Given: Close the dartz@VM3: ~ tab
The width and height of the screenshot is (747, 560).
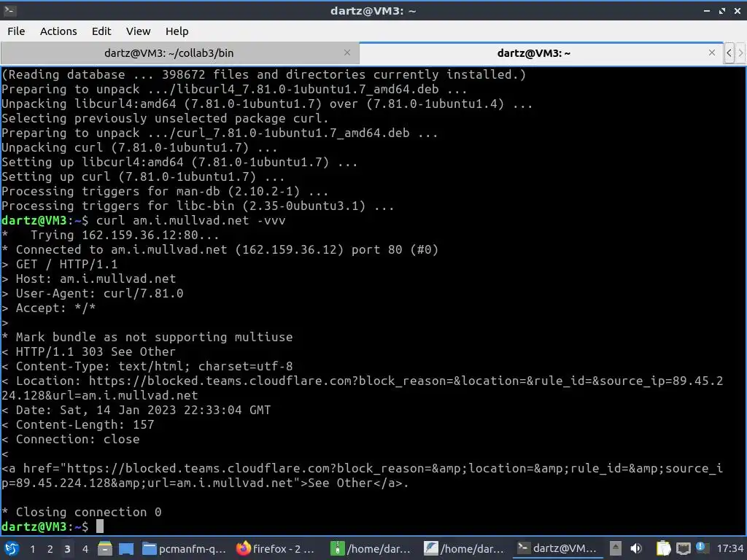Looking at the screenshot, I should click(x=712, y=52).
